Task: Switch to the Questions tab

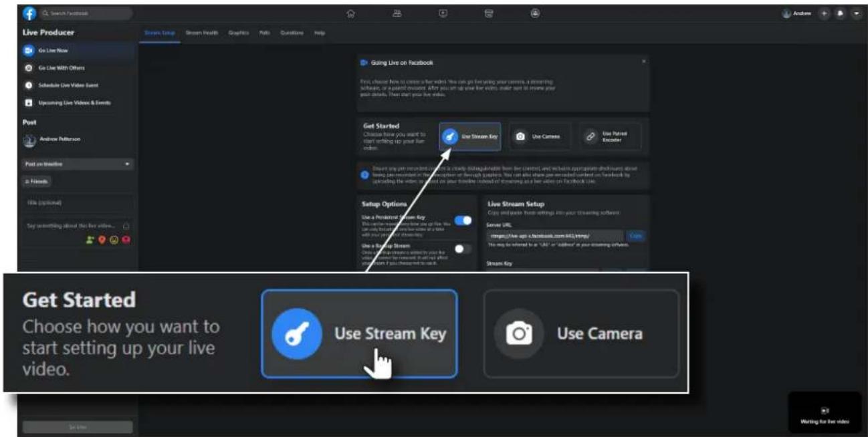Action: [292, 33]
